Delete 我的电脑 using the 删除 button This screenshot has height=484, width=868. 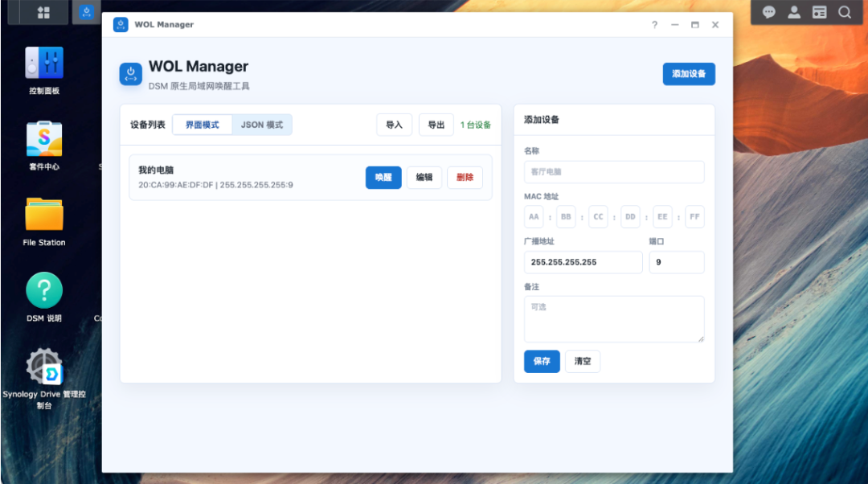click(465, 177)
